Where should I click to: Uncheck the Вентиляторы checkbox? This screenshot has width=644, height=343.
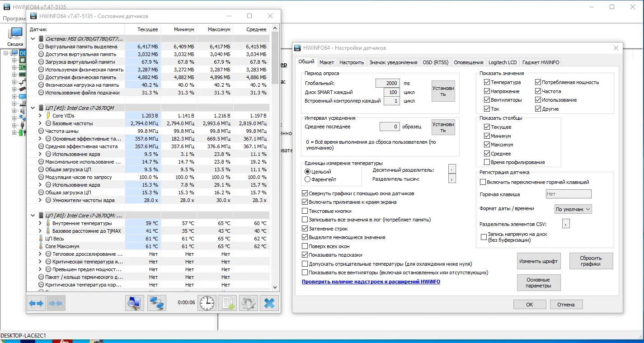pyautogui.click(x=487, y=100)
